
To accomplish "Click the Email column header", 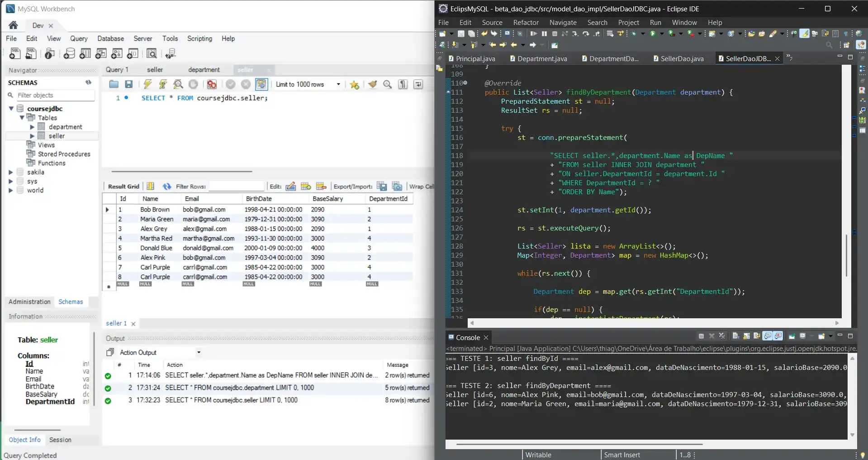I will point(212,199).
